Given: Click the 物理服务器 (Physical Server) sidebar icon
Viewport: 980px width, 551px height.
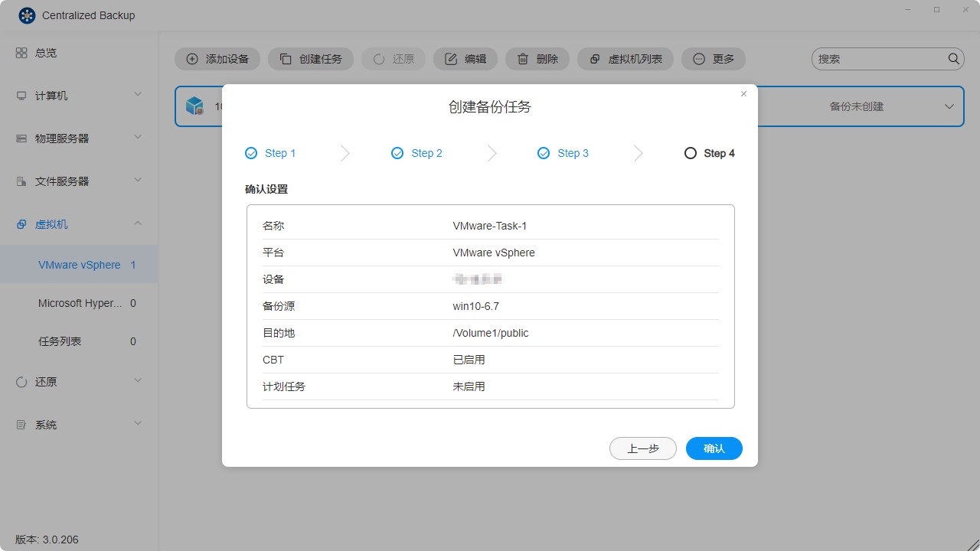Looking at the screenshot, I should pos(22,138).
